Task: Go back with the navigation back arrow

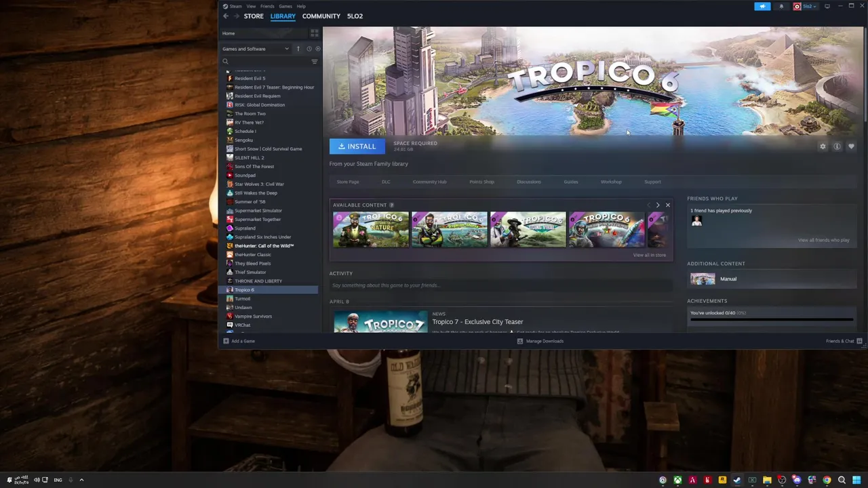Action: tap(226, 16)
